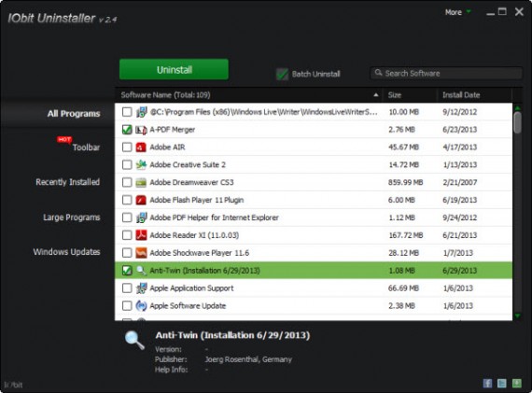532x393 pixels.
Task: Click the Adobe PDF Helper for Internet Explorer name
Action: [214, 218]
